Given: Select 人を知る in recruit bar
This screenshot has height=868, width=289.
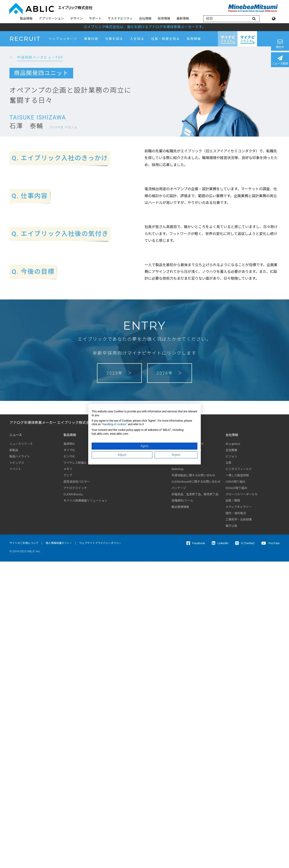Looking at the screenshot, I should click(137, 39).
